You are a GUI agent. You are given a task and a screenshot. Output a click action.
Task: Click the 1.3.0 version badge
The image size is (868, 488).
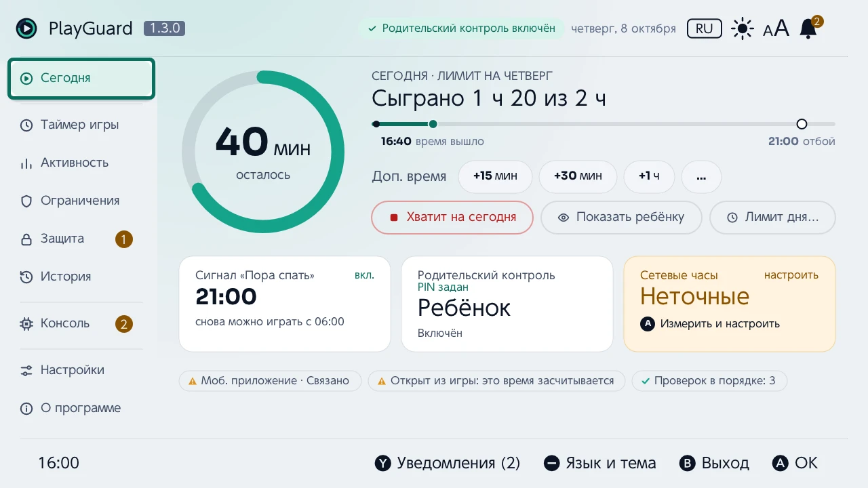pyautogui.click(x=165, y=28)
